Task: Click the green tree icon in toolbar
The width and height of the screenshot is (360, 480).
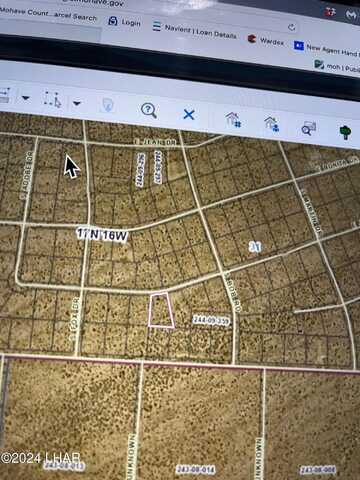Action: 345,132
